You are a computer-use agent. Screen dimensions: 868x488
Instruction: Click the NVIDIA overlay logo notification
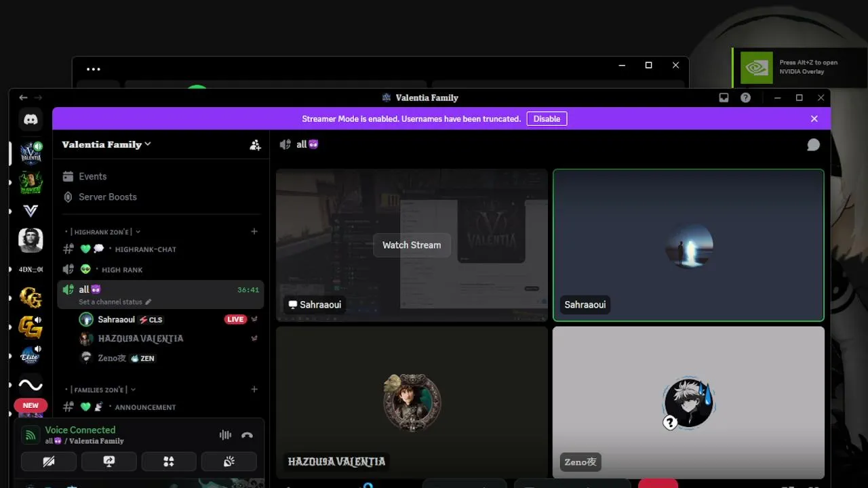(x=757, y=67)
